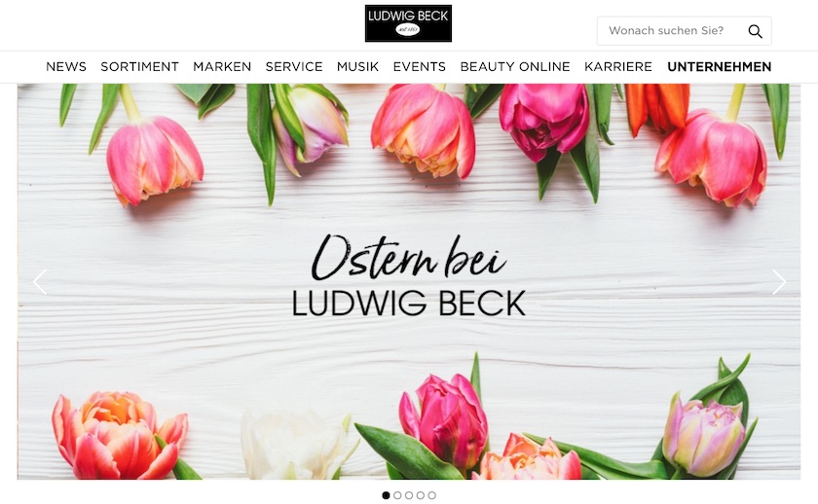
Task: Select the UNTERNEHMEN menu item
Action: pyautogui.click(x=720, y=67)
